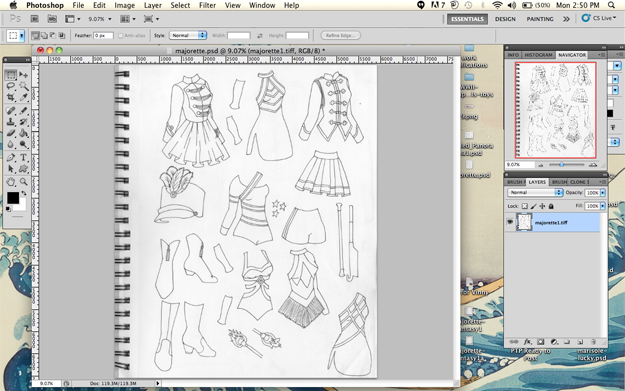Screen dimensions: 625x391
Task: Hide the majorette1.tiff layer visibility eye
Action: coord(510,222)
